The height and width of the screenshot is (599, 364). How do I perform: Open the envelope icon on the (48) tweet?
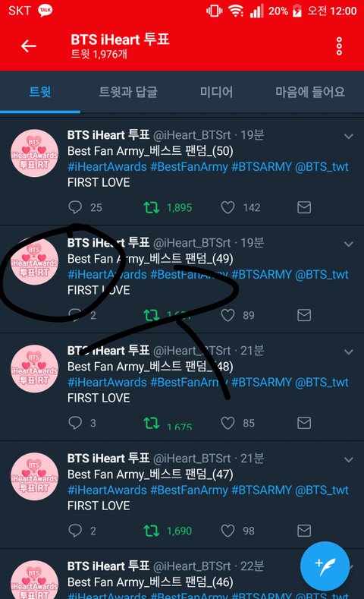(304, 423)
